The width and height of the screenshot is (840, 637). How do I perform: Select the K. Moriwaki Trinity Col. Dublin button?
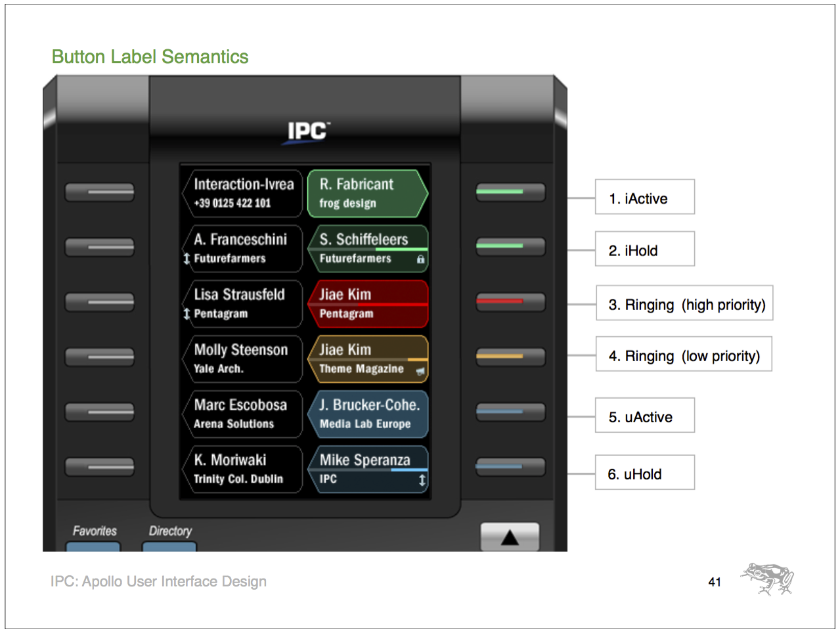point(242,469)
